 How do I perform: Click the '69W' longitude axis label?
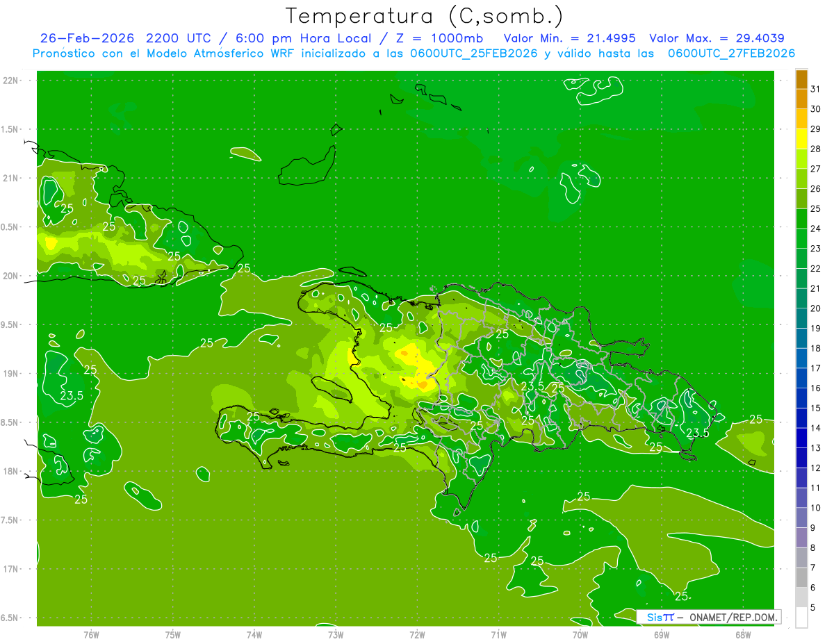662,635
